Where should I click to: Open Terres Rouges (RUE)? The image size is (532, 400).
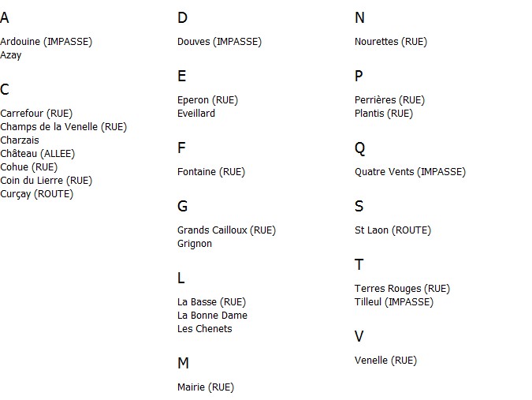click(x=403, y=289)
